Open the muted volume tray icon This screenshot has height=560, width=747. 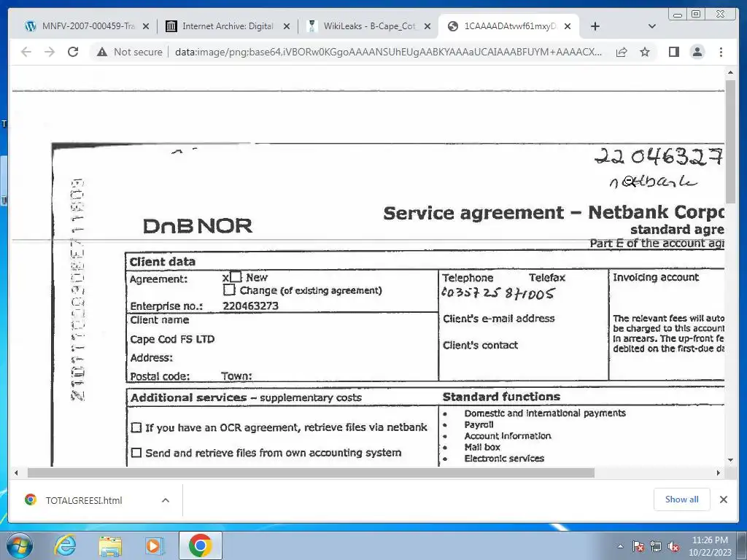click(673, 546)
